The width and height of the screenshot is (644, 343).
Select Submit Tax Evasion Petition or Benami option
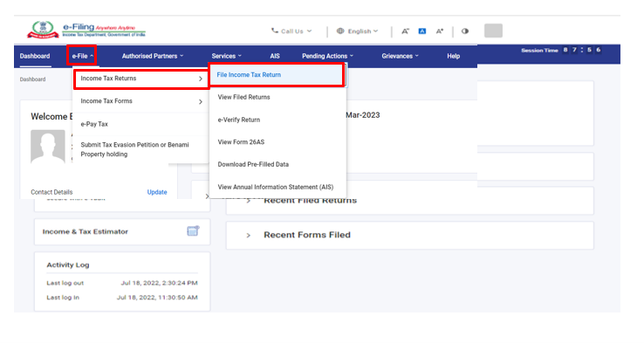click(x=140, y=149)
